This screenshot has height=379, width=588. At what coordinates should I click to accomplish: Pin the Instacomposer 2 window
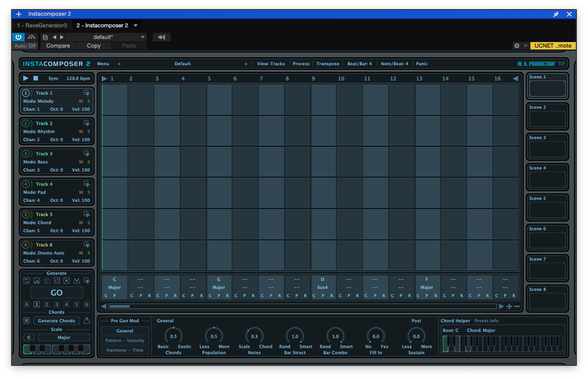556,14
